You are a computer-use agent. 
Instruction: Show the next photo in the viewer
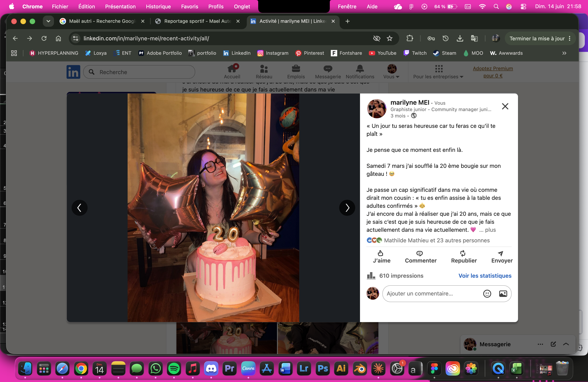[347, 208]
